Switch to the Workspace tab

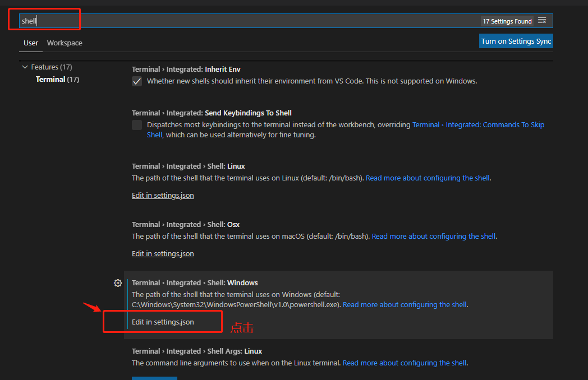pos(64,43)
